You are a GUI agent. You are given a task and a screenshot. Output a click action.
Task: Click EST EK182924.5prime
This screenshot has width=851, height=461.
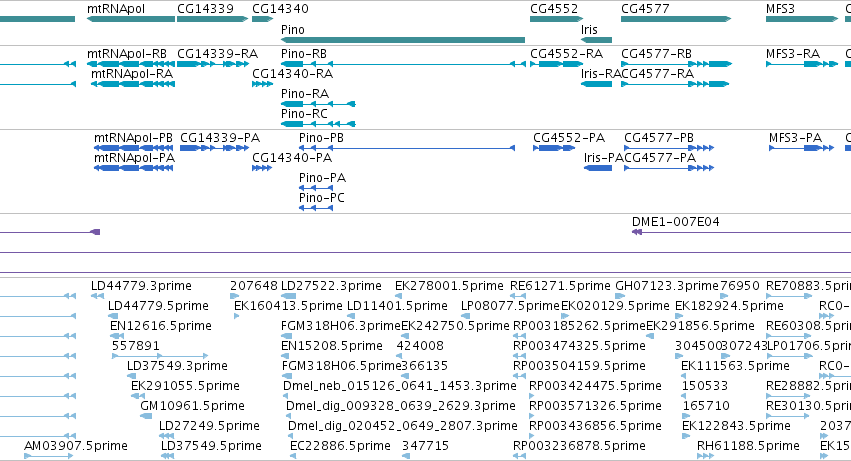point(679,316)
